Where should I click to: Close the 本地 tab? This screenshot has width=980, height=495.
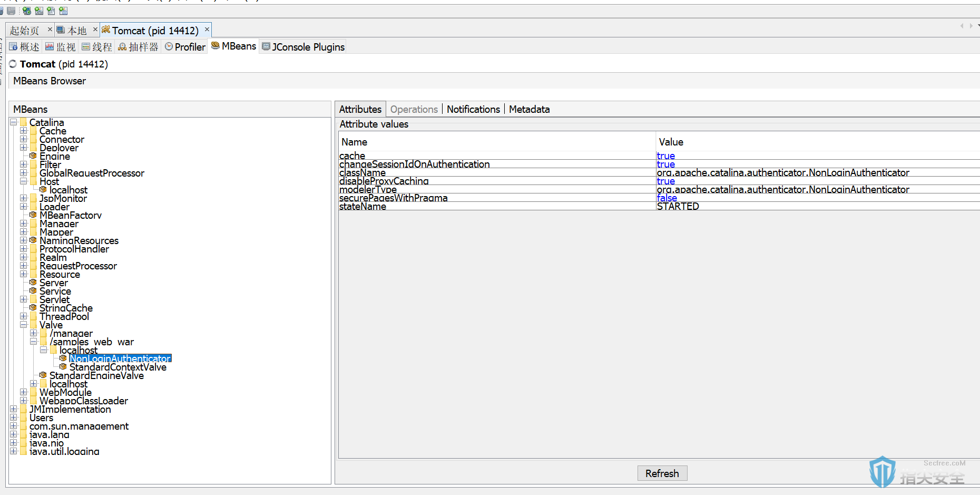coord(95,30)
